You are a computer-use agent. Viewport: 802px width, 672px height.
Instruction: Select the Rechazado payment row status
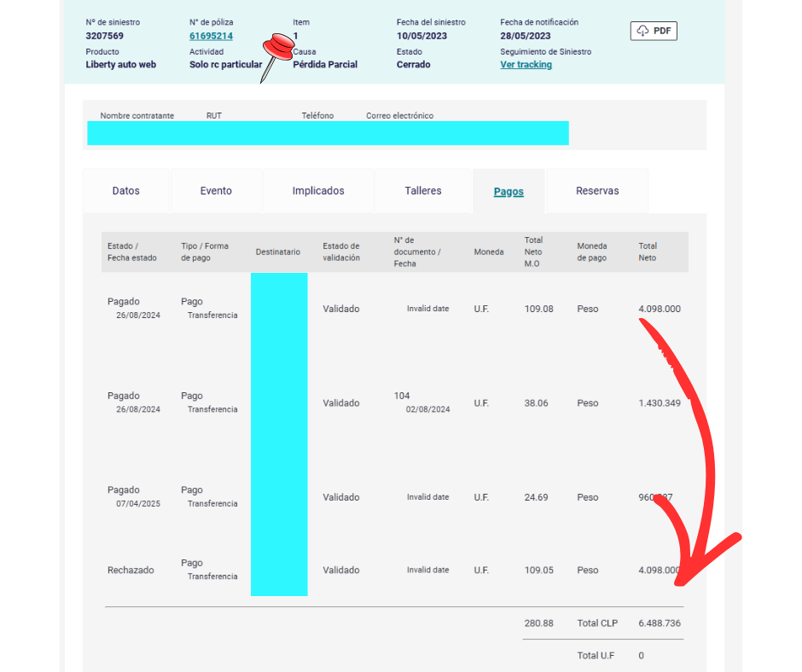coord(131,570)
